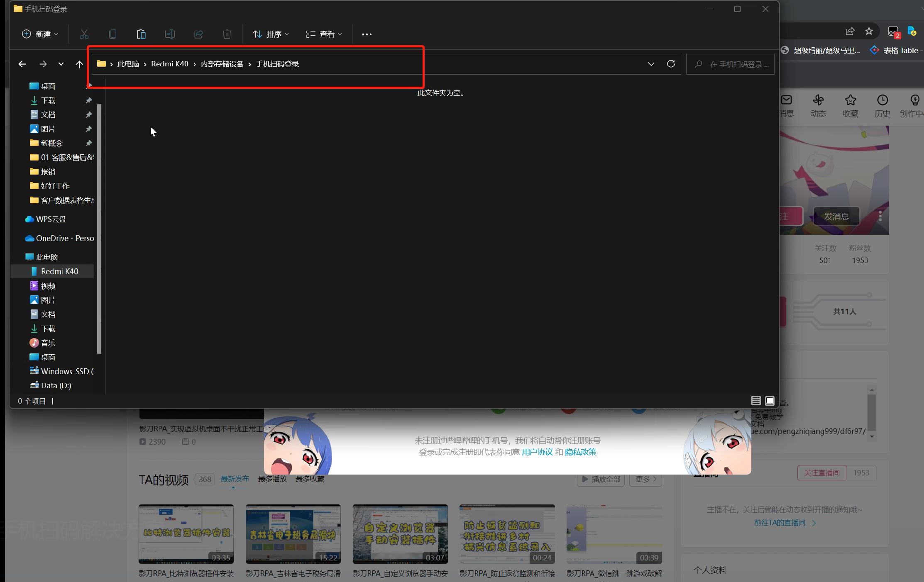Open the three-dot more options menu
Image resolution: width=924 pixels, height=582 pixels.
coord(367,34)
